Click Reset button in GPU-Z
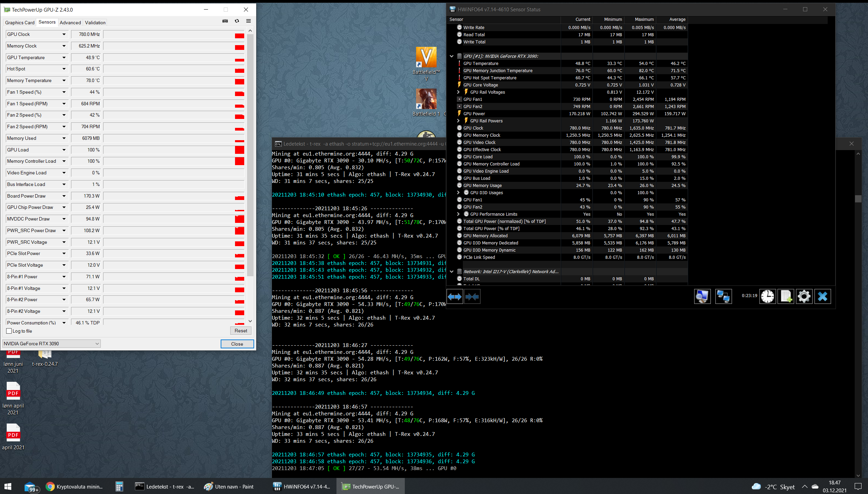868x494 pixels. [241, 331]
